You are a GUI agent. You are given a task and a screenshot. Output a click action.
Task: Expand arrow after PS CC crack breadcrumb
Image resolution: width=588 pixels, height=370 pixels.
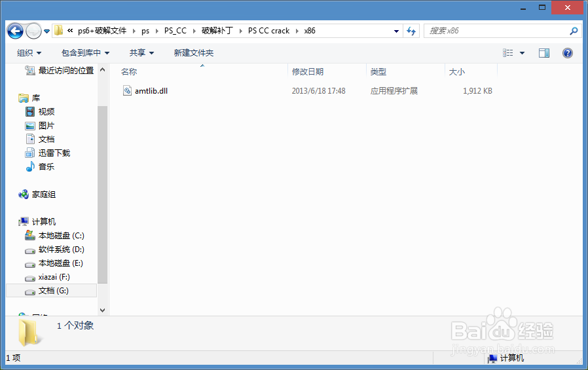[297, 31]
